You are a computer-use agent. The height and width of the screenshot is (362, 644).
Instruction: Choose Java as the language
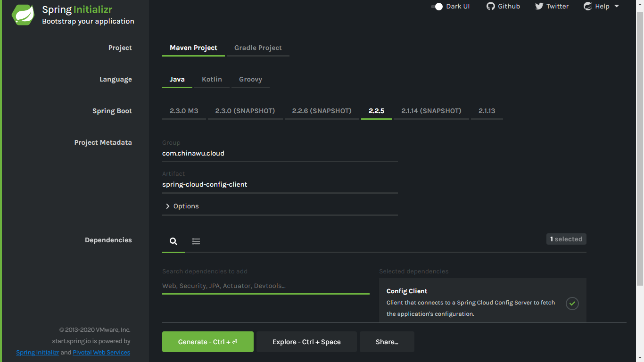(x=177, y=79)
